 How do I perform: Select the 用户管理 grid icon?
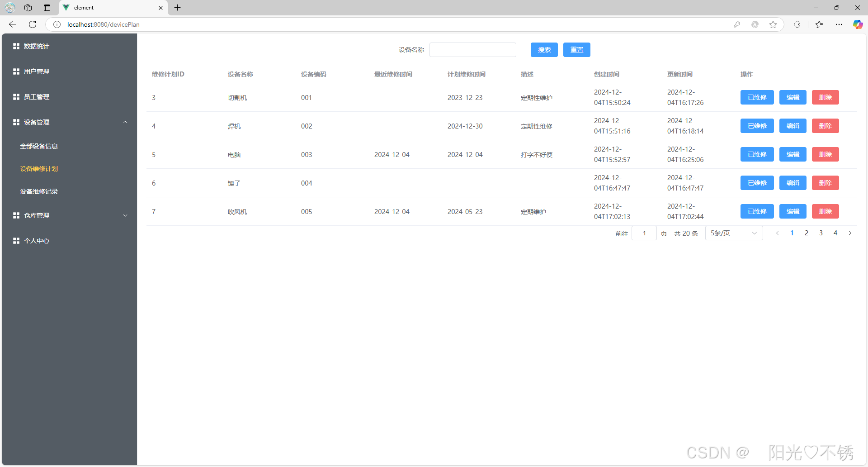click(x=16, y=71)
